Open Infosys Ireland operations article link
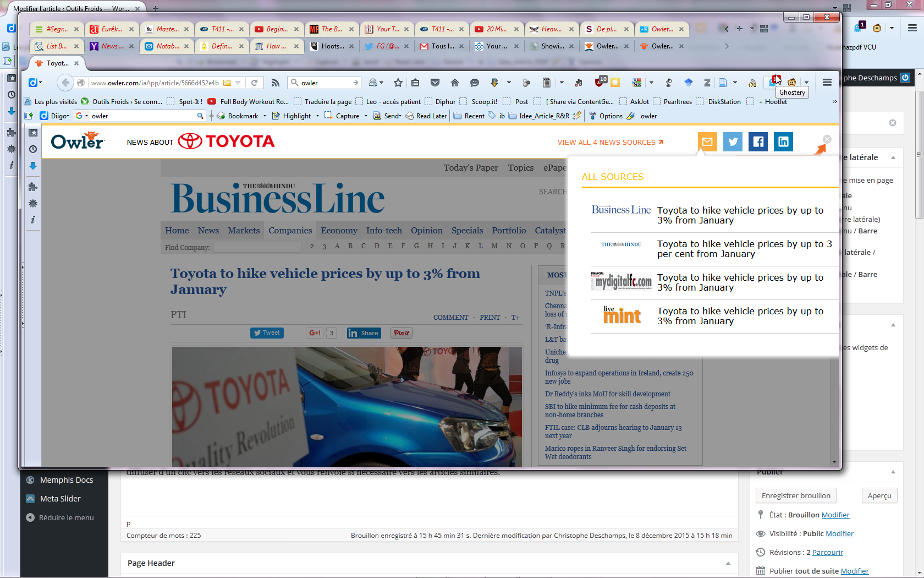The height and width of the screenshot is (578, 924). (x=619, y=377)
